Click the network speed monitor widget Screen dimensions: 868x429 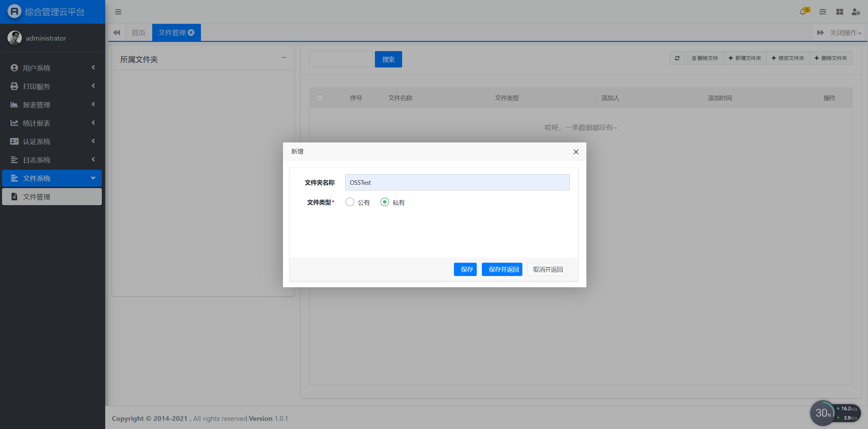[x=835, y=413]
